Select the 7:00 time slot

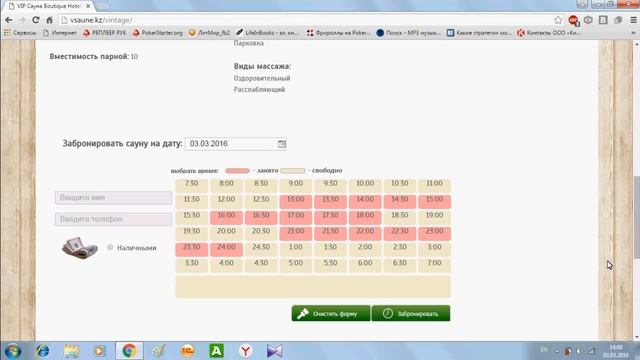click(x=434, y=265)
